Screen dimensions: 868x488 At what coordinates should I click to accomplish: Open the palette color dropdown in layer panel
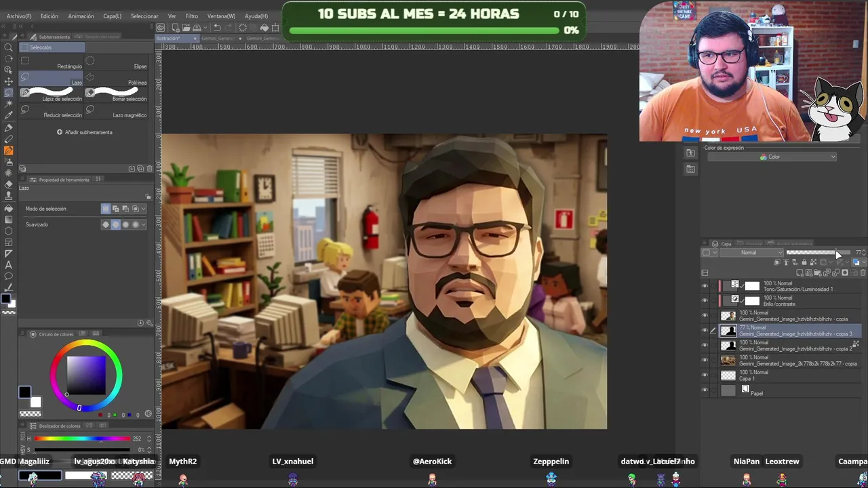[x=709, y=253]
